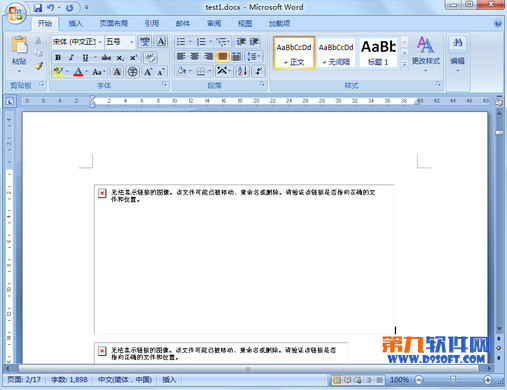The image size is (507, 390).
Task: Copy the selection
Action: coord(38,53)
